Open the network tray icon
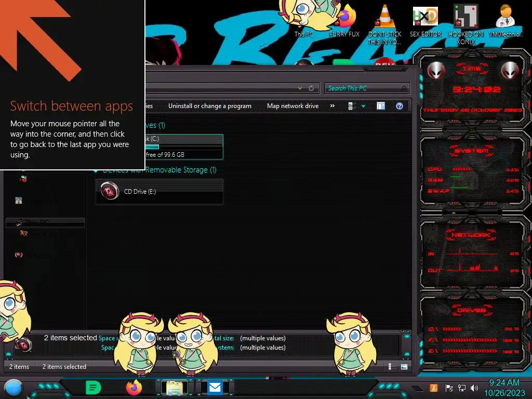 (461, 388)
